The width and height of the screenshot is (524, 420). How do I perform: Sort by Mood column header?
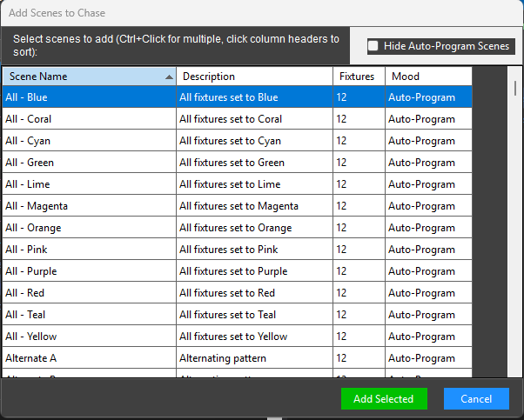pos(428,77)
